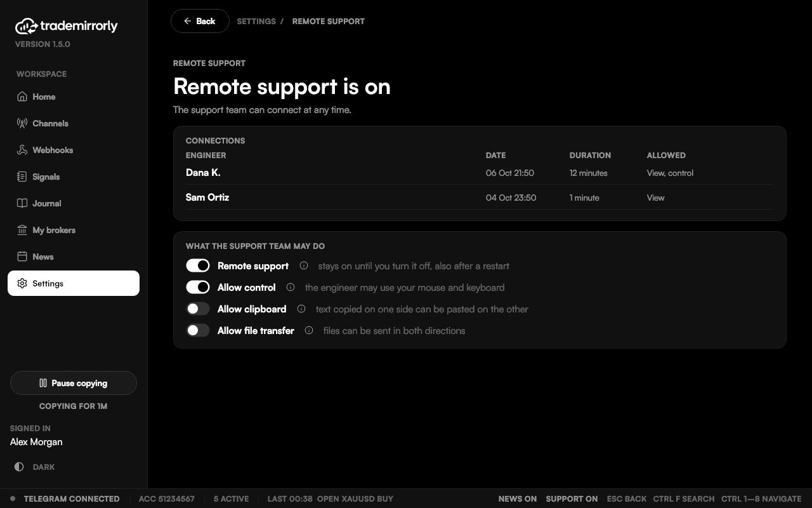Open the Channels section label
The image size is (812, 508).
point(50,123)
